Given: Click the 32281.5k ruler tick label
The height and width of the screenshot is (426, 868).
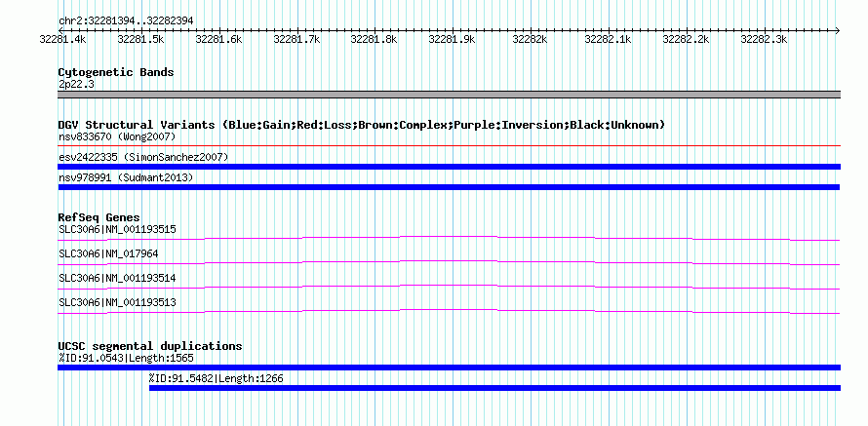Looking at the screenshot, I should click(x=140, y=40).
